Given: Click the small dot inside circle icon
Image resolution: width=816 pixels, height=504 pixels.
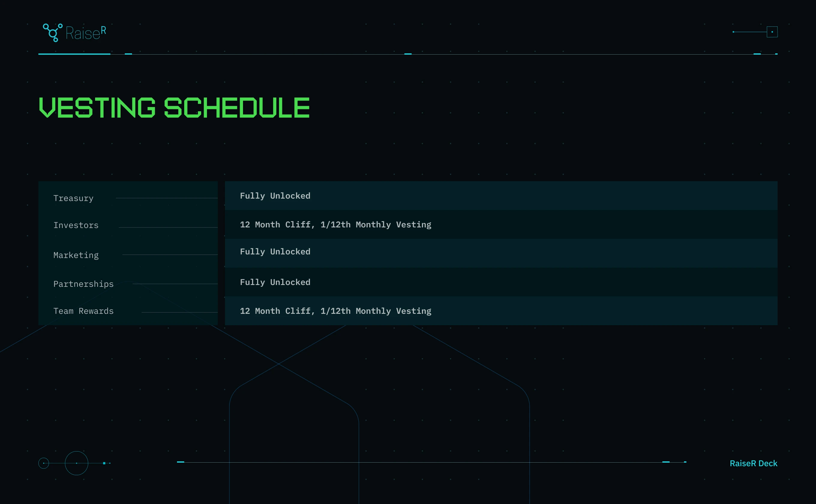Looking at the screenshot, I should point(44,463).
